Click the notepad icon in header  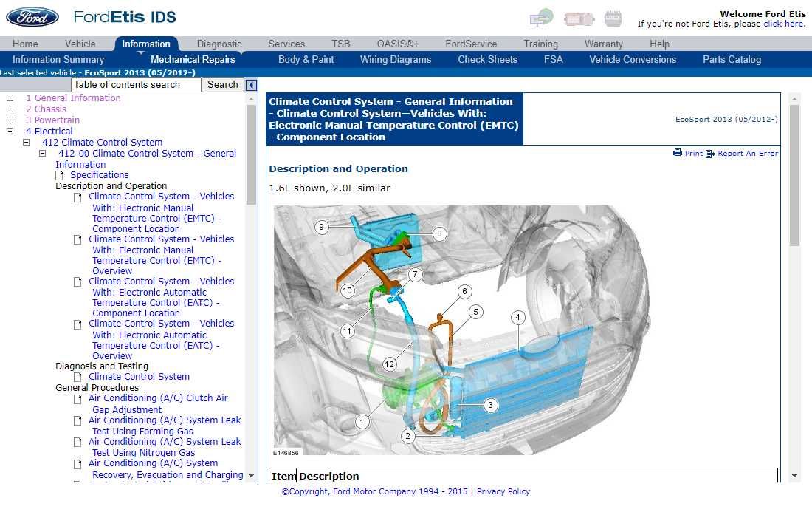[613, 18]
